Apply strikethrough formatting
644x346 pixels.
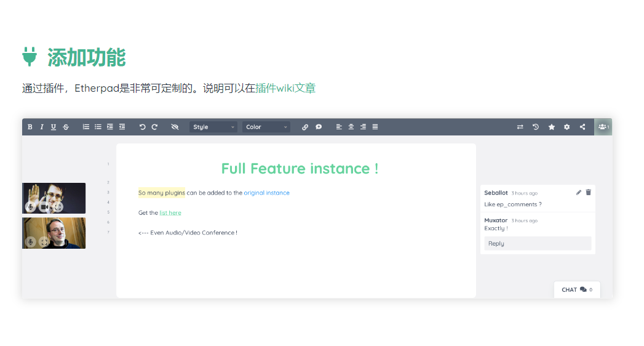coord(66,127)
